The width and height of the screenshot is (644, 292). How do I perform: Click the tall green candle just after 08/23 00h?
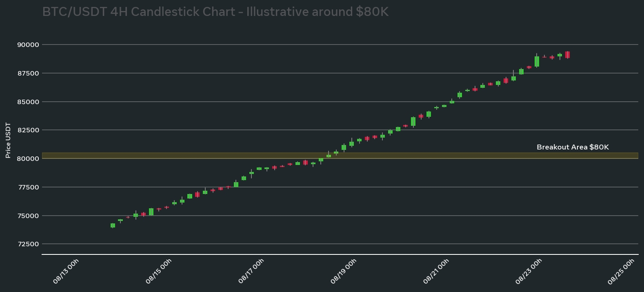(537, 61)
